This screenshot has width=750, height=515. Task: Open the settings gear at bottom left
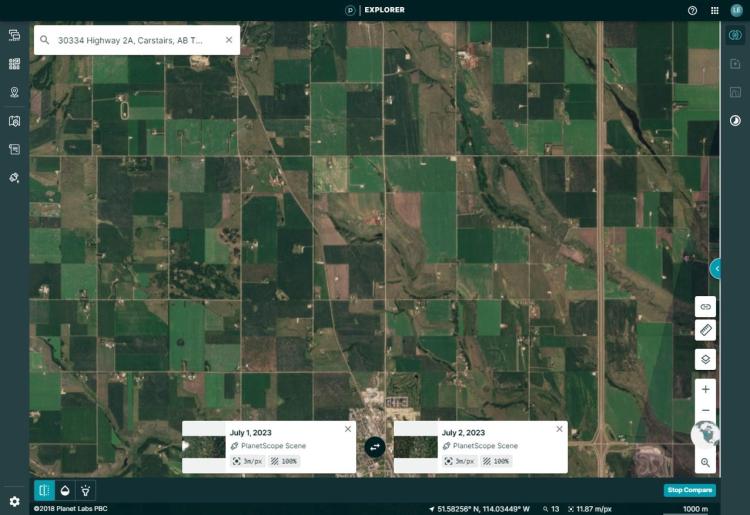[14, 501]
